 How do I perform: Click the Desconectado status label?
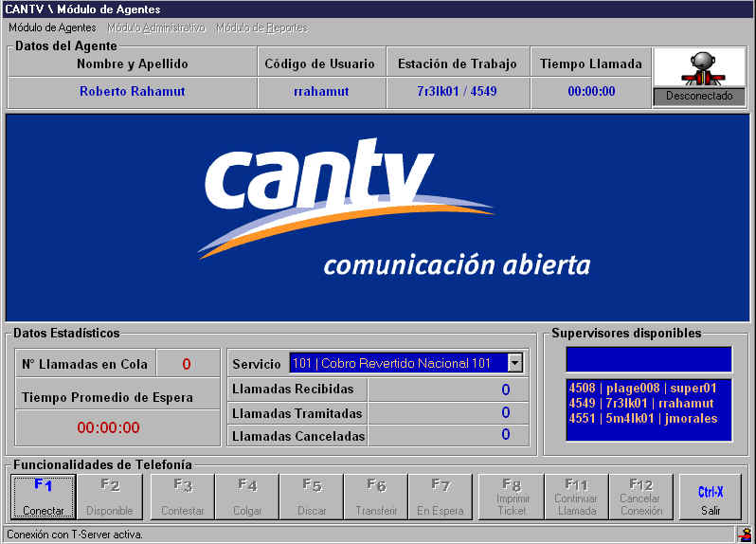(x=699, y=96)
